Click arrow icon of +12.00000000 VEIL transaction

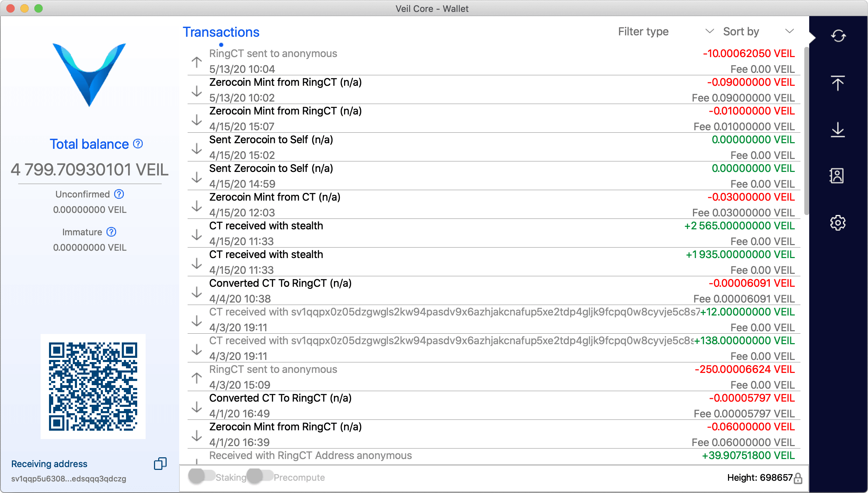pos(197,321)
